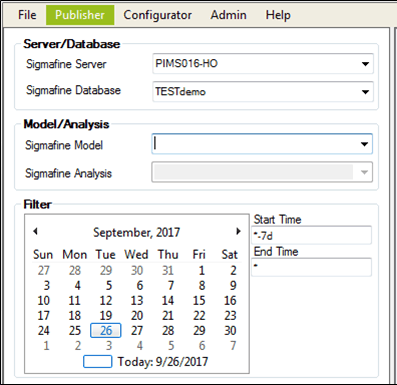This screenshot has width=397, height=385.
Task: Select September 24 in calendar
Action: [x=44, y=331]
